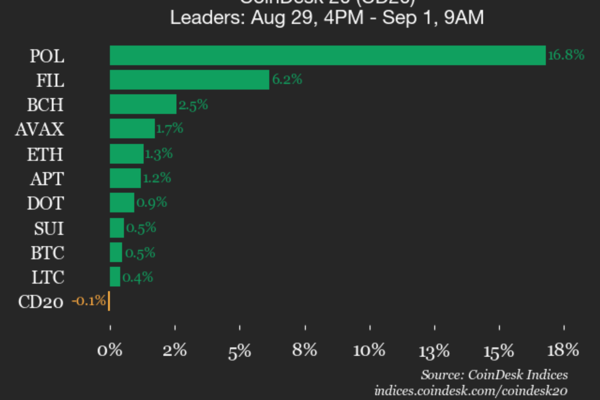Click the AVAX ticker label

(x=42, y=128)
